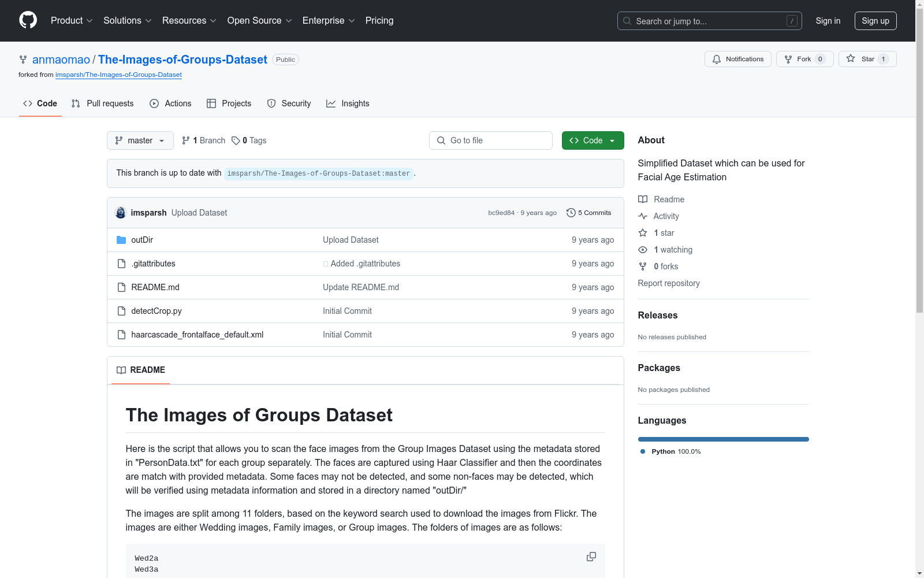This screenshot has width=924, height=578.
Task: Click the Notifications bell button
Action: pos(737,59)
